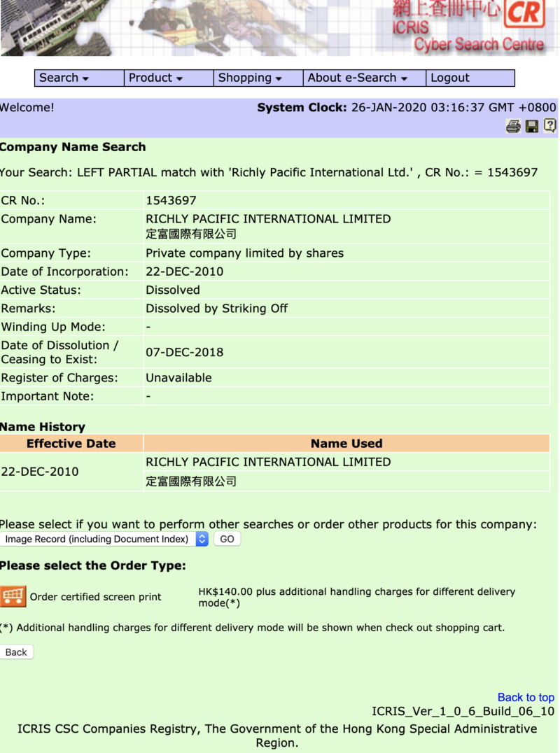This screenshot has height=753, width=560.
Task: Click the Effective Date column header
Action: click(71, 443)
